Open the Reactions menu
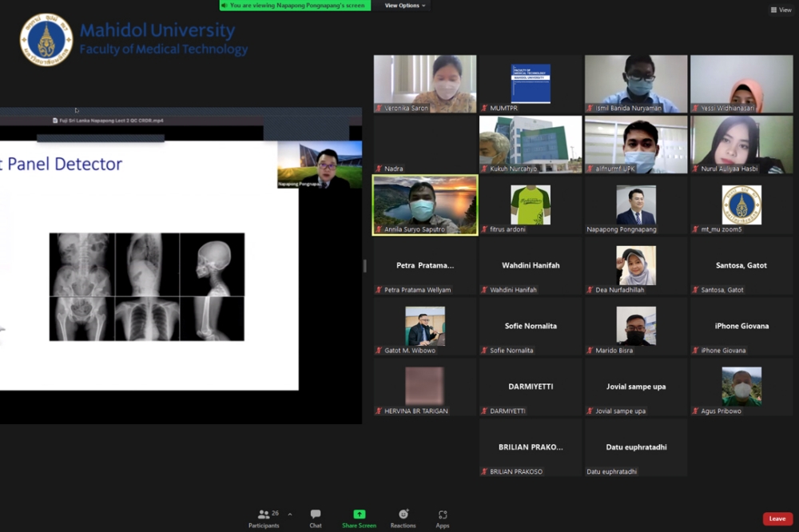The height and width of the screenshot is (532, 799). point(403,516)
